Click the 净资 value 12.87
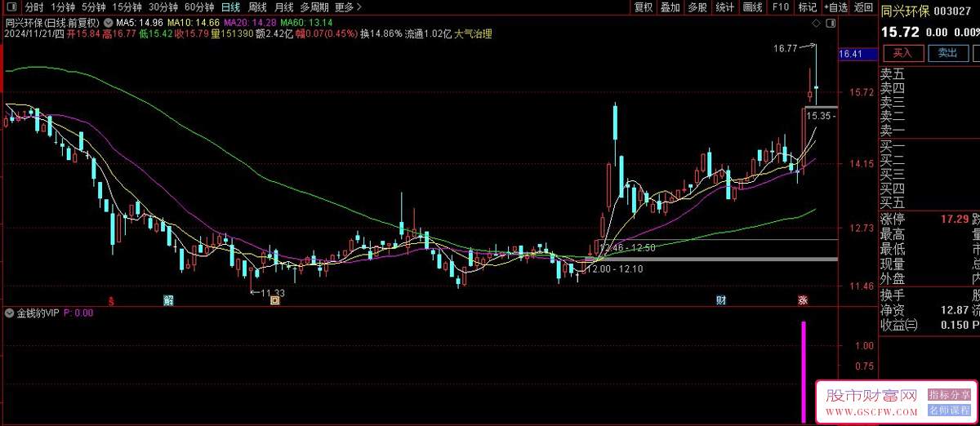This screenshot has height=426, width=980. pos(955,309)
